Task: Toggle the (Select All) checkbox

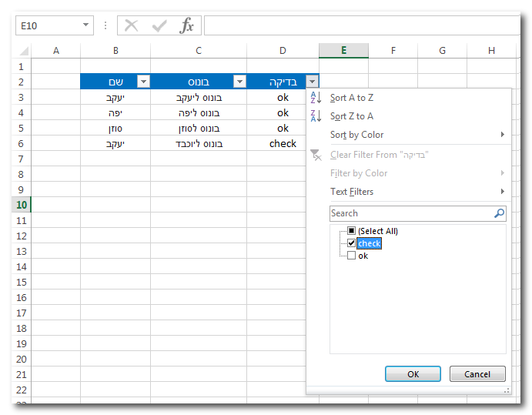Action: (x=351, y=231)
